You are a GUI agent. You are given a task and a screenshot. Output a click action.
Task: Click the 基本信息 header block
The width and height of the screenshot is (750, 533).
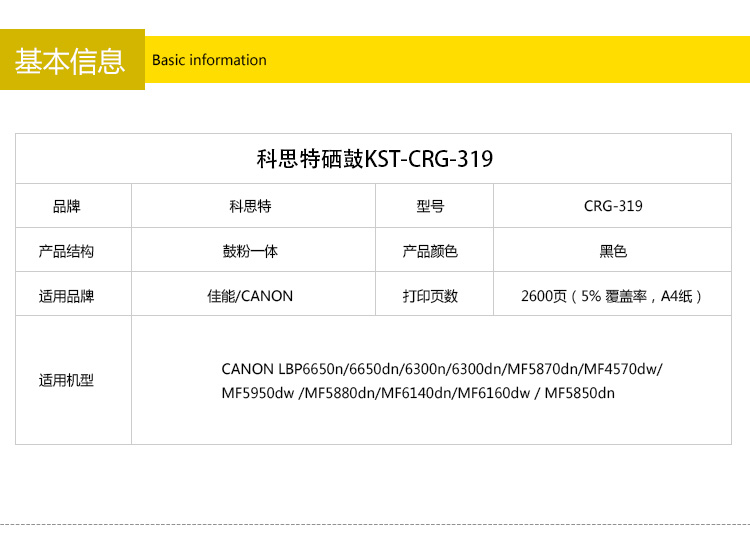[71, 61]
